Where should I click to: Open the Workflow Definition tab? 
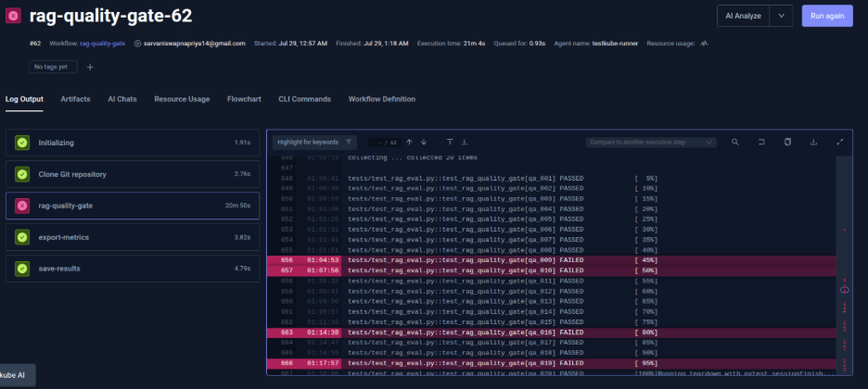click(381, 99)
